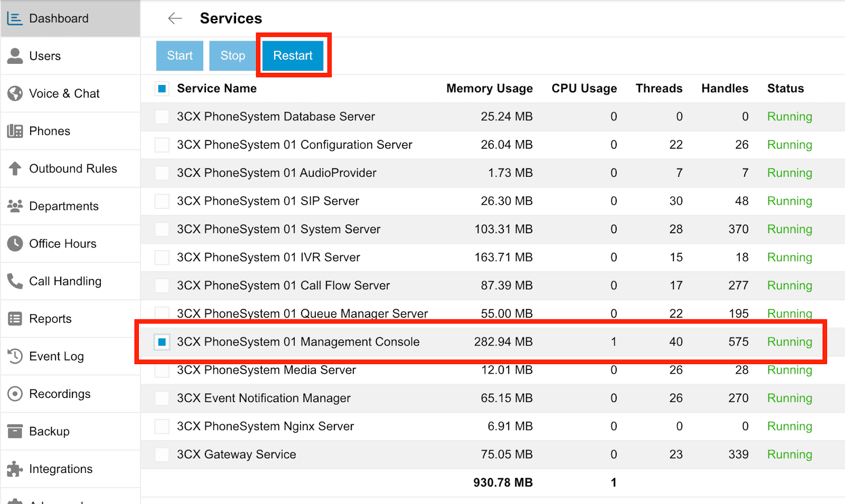Open Backup settings

pos(49,431)
